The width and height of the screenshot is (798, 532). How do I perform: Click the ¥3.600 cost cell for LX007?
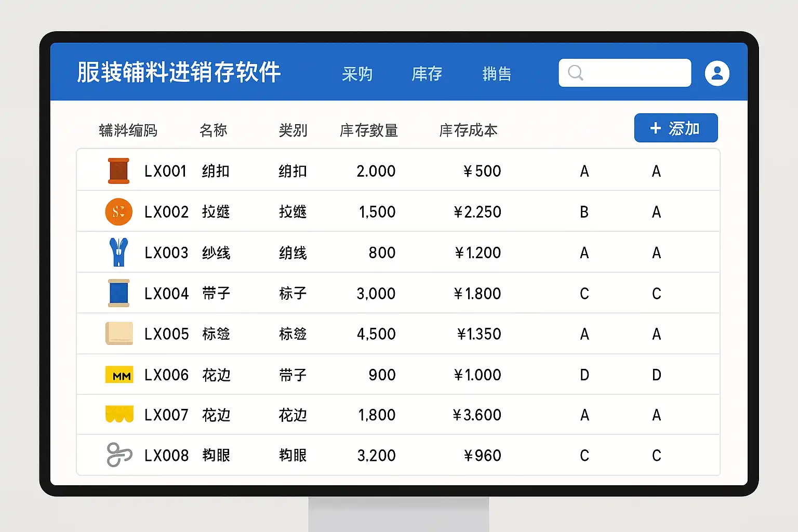click(x=477, y=415)
